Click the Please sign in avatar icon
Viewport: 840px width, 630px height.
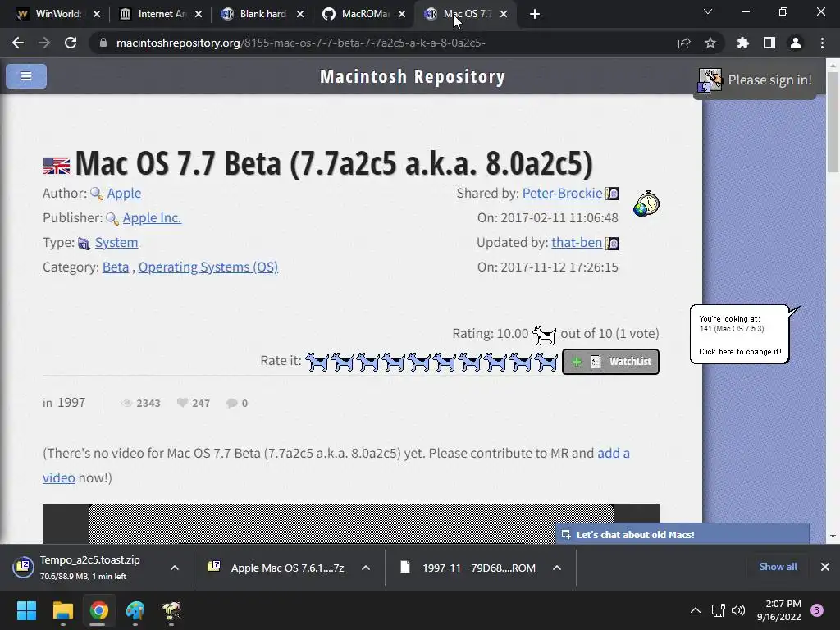pyautogui.click(x=710, y=80)
